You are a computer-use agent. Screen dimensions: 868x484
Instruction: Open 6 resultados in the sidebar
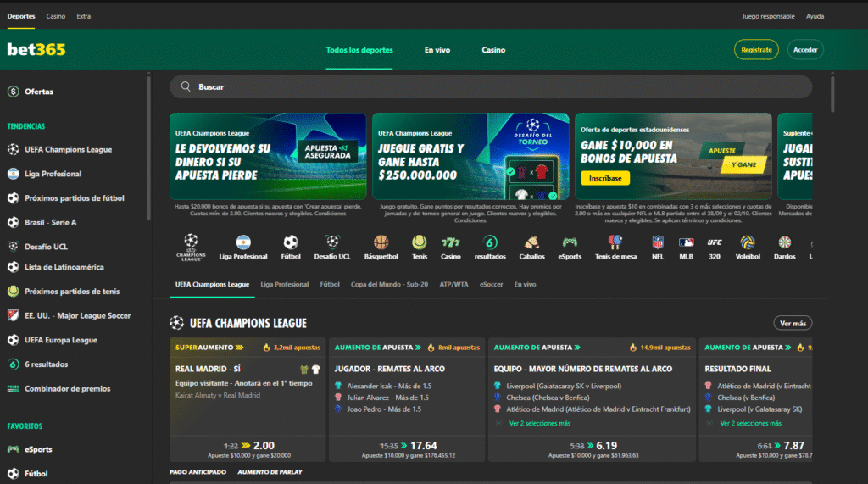(46, 364)
